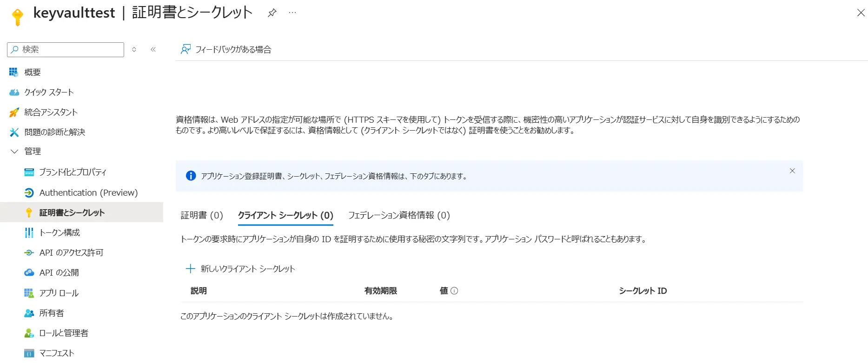Click the ブランド化とプロパティ icon
This screenshot has height=363, width=868.
click(x=29, y=172)
